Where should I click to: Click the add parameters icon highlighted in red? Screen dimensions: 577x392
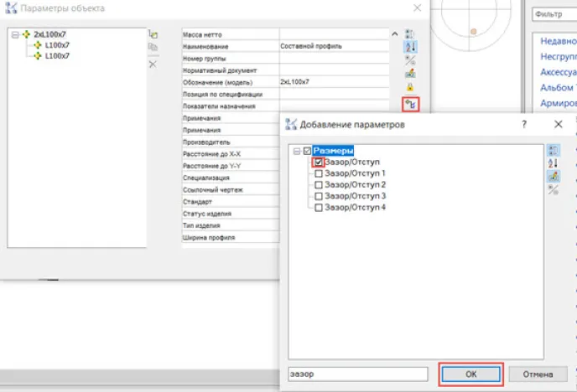pos(410,105)
